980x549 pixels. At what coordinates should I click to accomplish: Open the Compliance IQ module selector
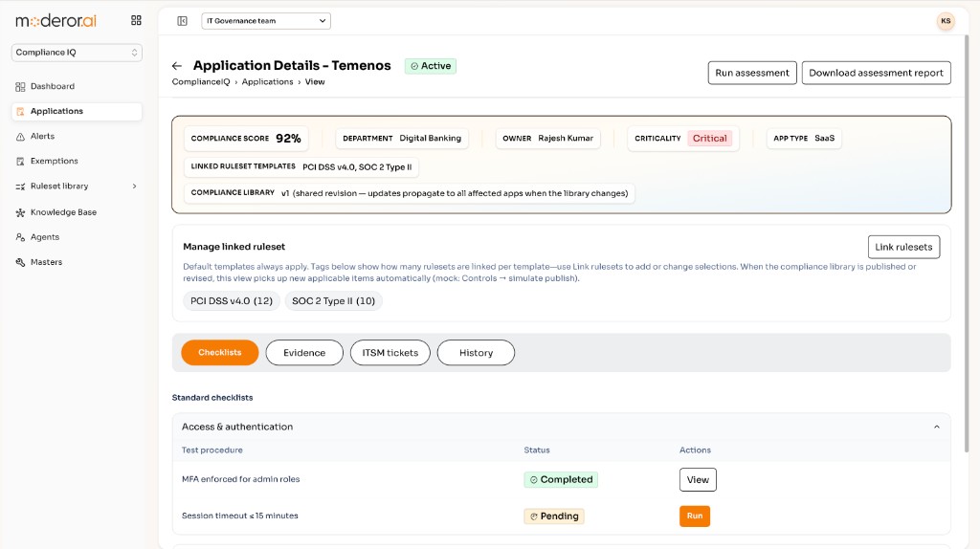pos(77,53)
